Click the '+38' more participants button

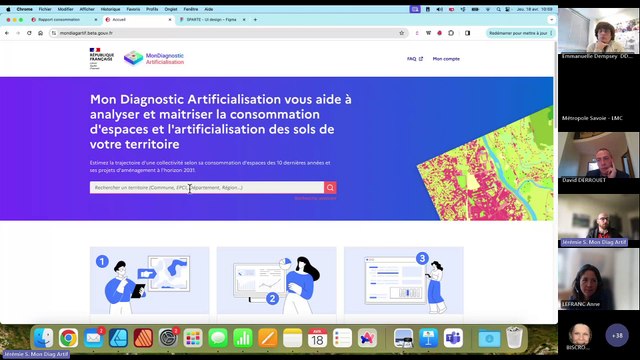[x=617, y=336]
